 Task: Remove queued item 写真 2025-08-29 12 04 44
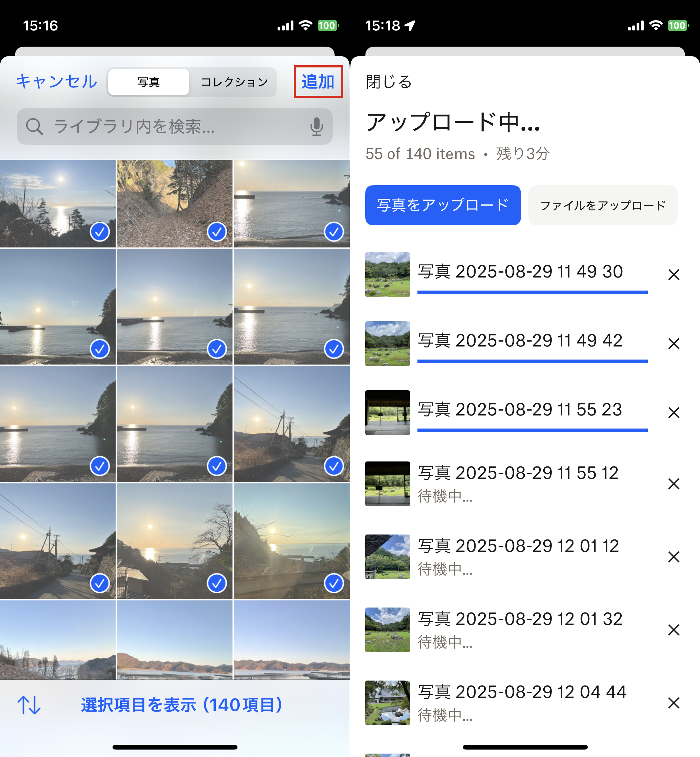tap(674, 703)
